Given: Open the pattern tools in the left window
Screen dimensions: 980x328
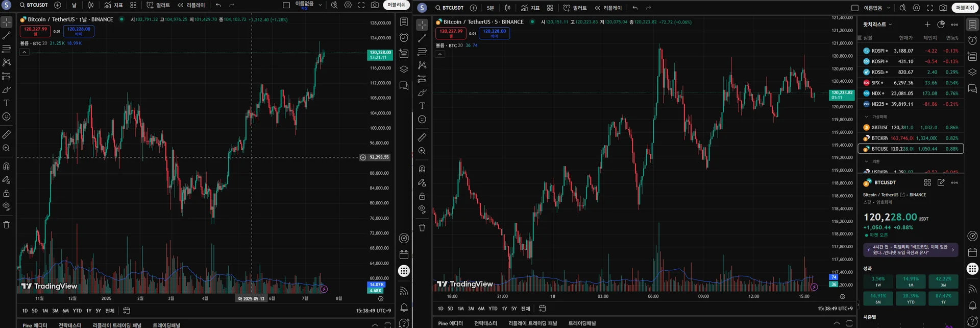Looking at the screenshot, I should click(7, 62).
